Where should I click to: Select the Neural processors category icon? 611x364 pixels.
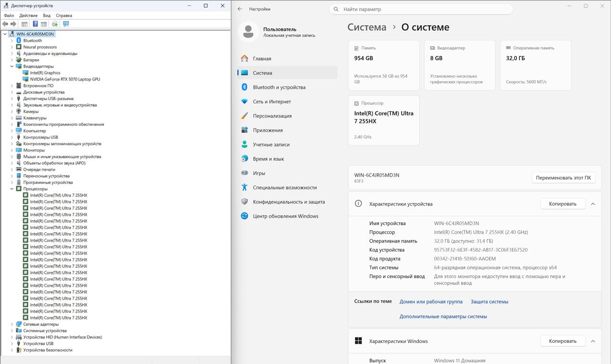19,47
